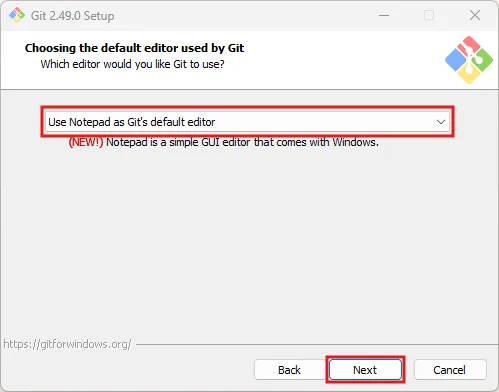499x392 pixels.
Task: Click the small Git icon in title bar
Action: (17, 15)
